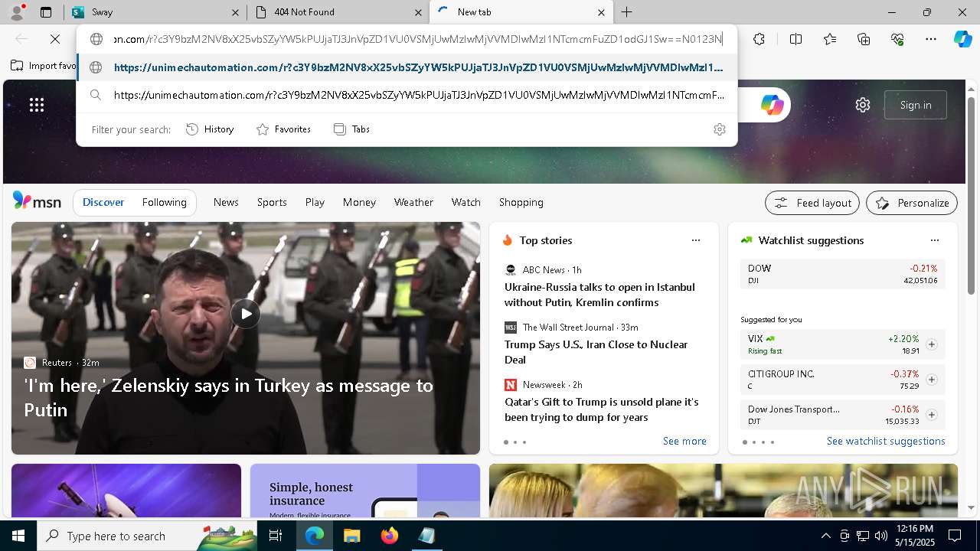The height and width of the screenshot is (551, 980).
Task: Open profile icon in title bar
Action: (x=17, y=11)
